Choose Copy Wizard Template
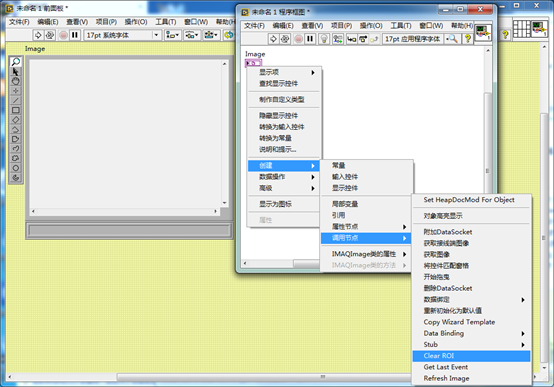Viewport: 554px width, 387px height. coord(472,322)
